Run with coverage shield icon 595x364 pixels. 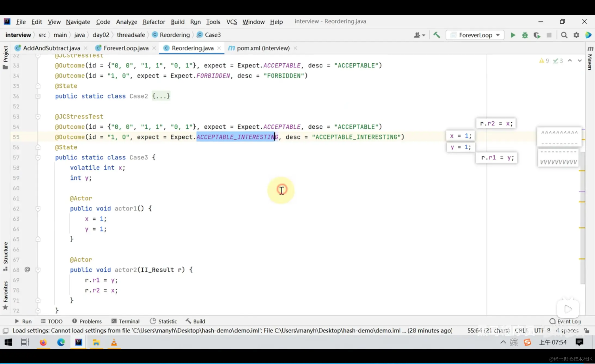537,35
